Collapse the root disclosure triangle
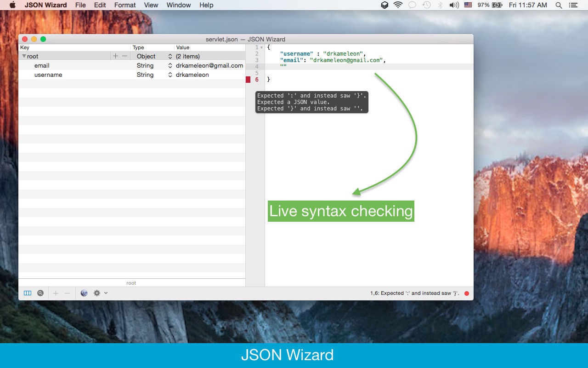The image size is (588, 368). point(24,56)
